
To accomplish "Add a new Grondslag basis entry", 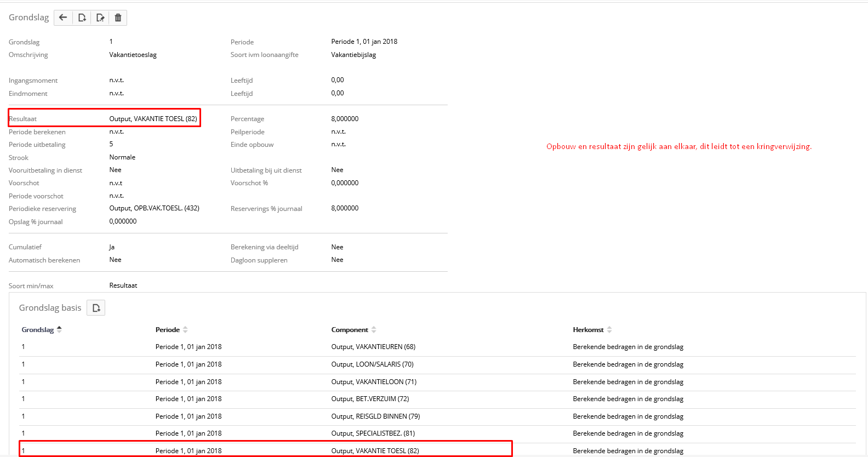I will coord(96,308).
